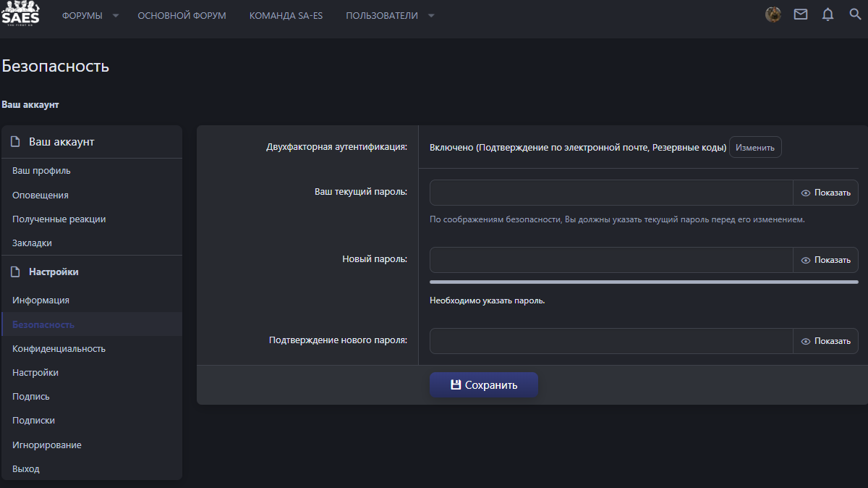The image size is (868, 488).
Task: Go to Команда SA-ES menu item
Action: (x=286, y=15)
